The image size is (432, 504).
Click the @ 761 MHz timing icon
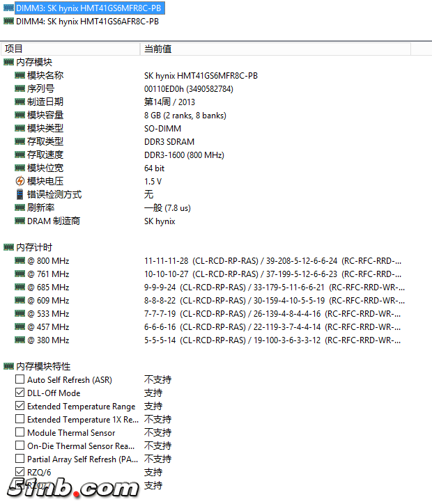[20, 274]
